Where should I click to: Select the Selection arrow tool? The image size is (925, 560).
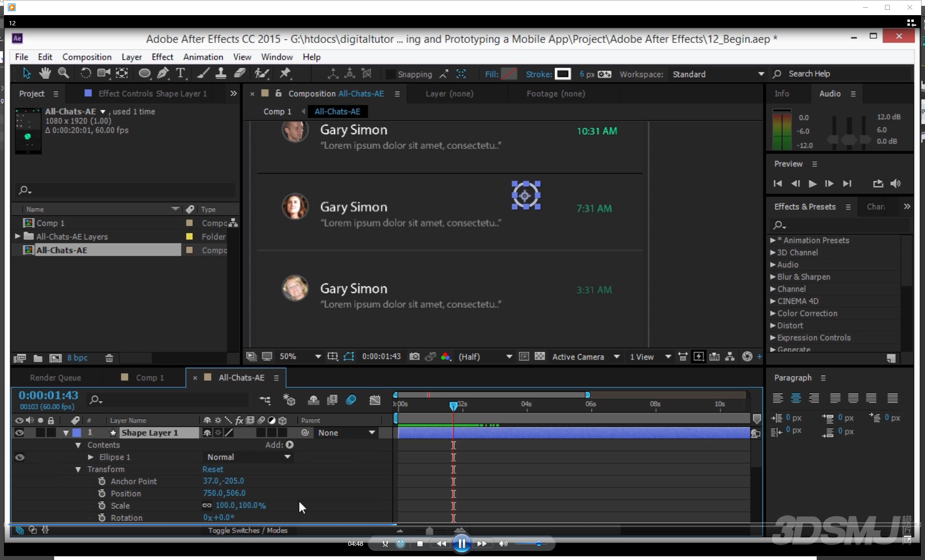point(26,74)
